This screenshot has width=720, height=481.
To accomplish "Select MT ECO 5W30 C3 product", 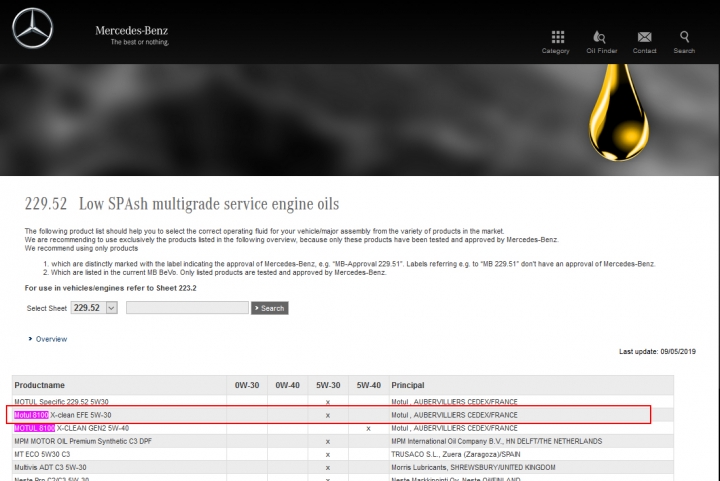I will (42, 454).
